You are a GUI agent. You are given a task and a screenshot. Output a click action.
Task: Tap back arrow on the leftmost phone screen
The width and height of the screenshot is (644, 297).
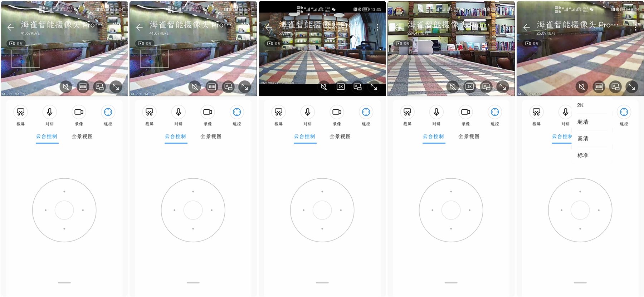11,27
